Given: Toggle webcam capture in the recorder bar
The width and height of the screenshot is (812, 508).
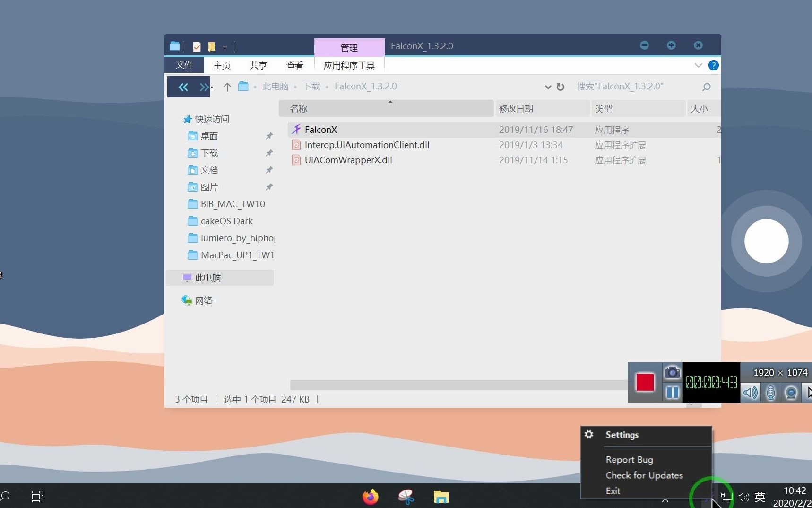Looking at the screenshot, I should point(791,393).
